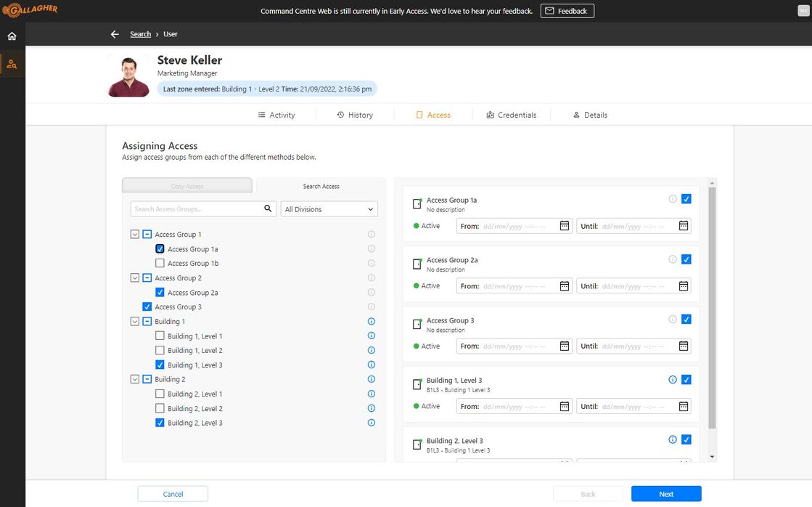Viewport: 812px width, 507px height.
Task: Open the Until date calendar for Building 1, Level 3
Action: click(682, 406)
